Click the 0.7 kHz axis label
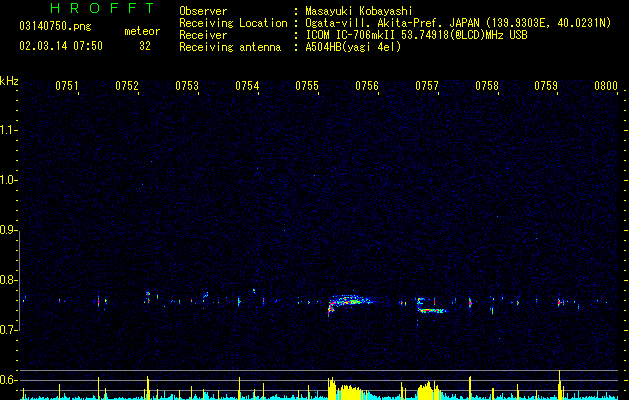 pyautogui.click(x=9, y=330)
